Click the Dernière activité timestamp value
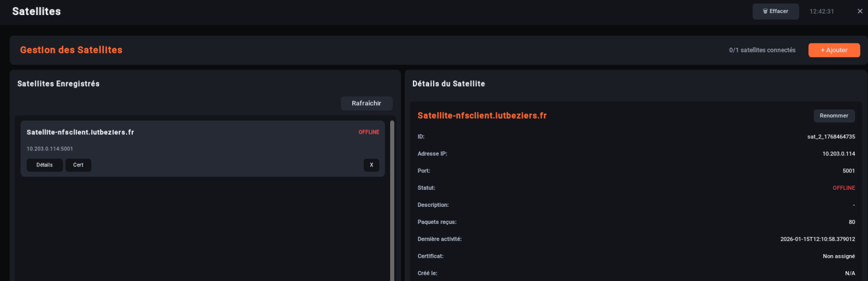 (818, 239)
